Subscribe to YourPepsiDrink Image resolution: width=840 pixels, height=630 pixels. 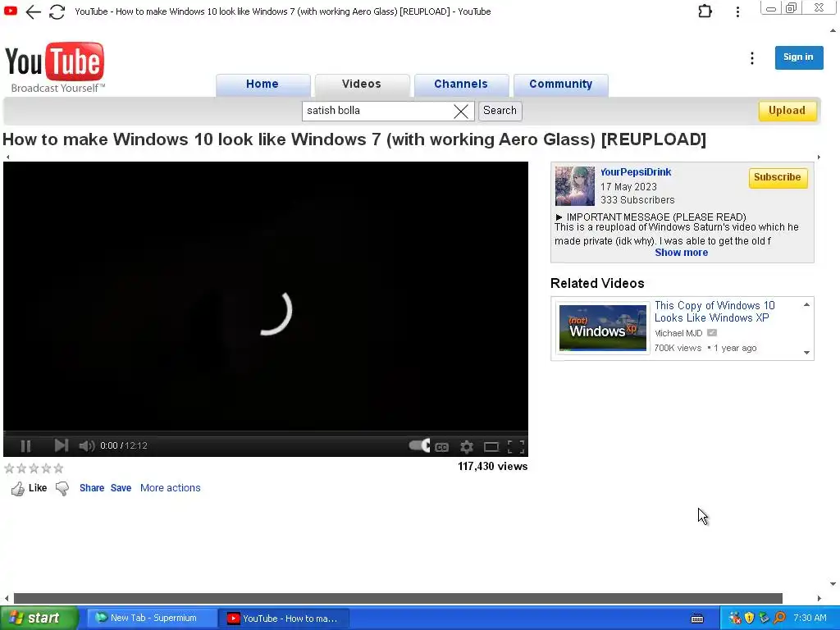coord(778,177)
